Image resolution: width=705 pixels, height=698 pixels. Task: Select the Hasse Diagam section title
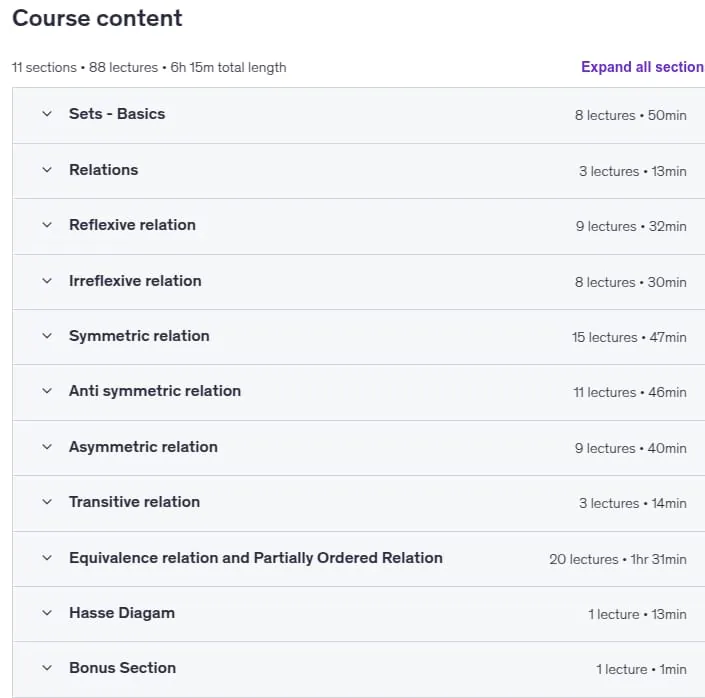(x=122, y=613)
